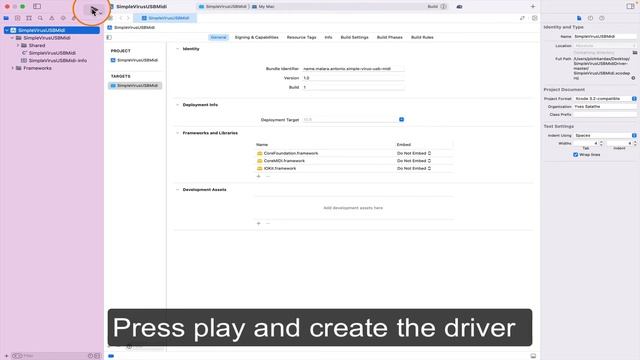This screenshot has width=640, height=360.
Task: Change IOKit.framework embed option
Action: [414, 168]
